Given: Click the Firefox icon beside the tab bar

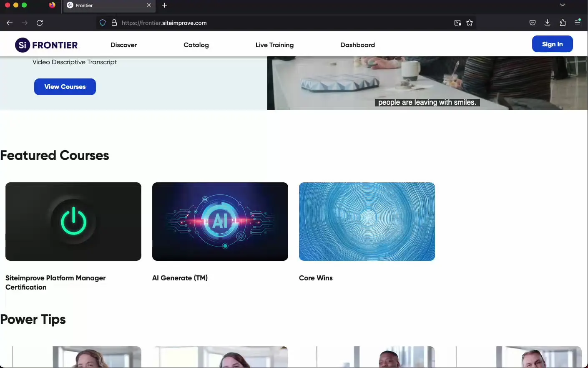Looking at the screenshot, I should [52, 5].
